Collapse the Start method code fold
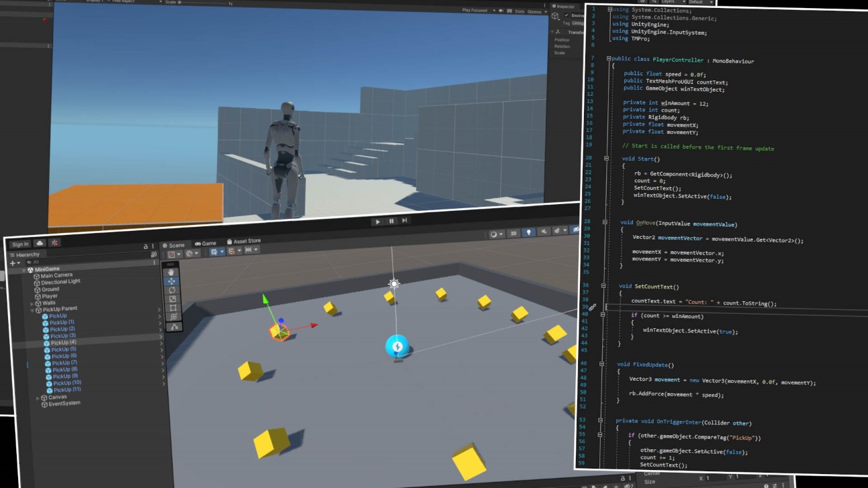The image size is (868, 488). click(x=606, y=159)
